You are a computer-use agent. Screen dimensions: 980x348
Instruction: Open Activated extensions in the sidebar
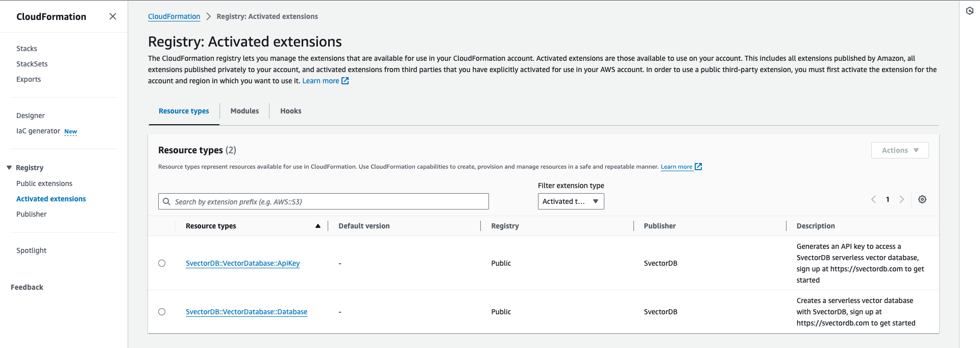click(x=51, y=199)
